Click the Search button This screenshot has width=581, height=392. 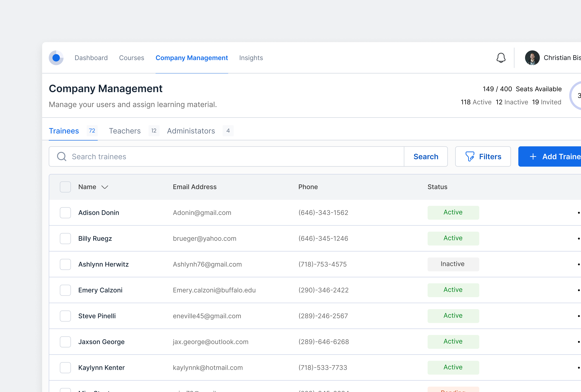pos(426,156)
